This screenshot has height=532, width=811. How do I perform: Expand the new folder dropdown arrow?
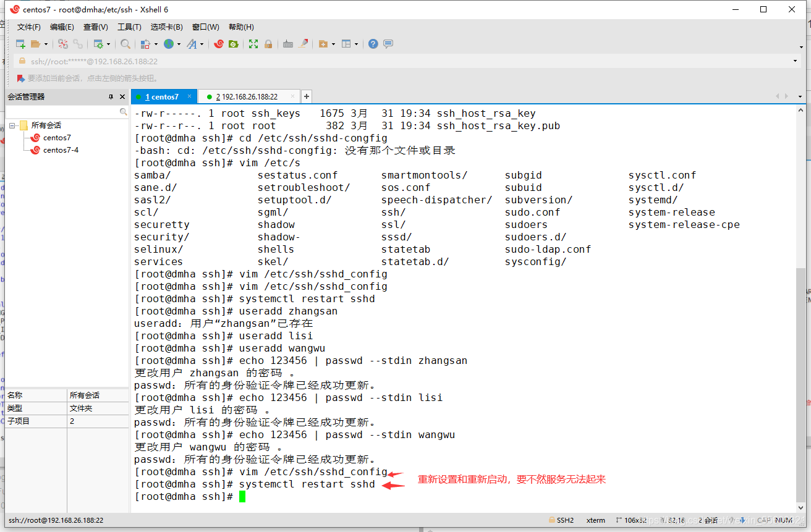334,44
